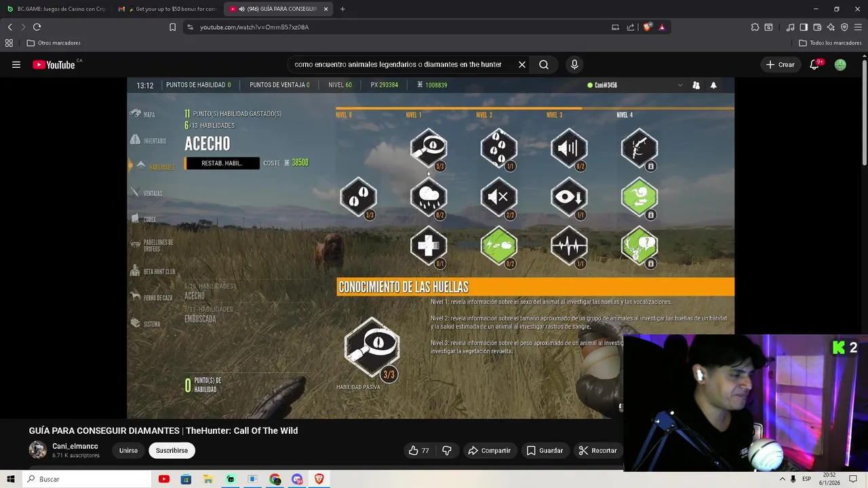
Task: Start voice search with the microphone
Action: click(x=574, y=64)
